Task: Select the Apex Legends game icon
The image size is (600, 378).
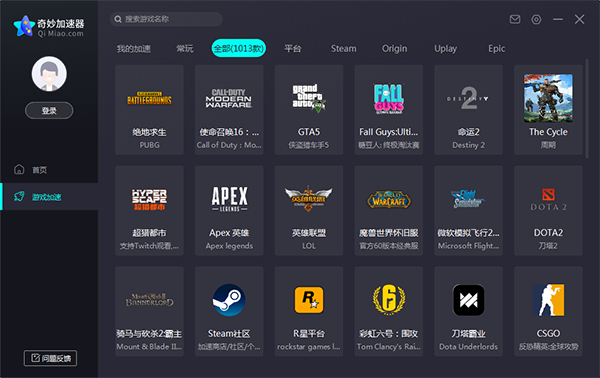Action: 229,199
